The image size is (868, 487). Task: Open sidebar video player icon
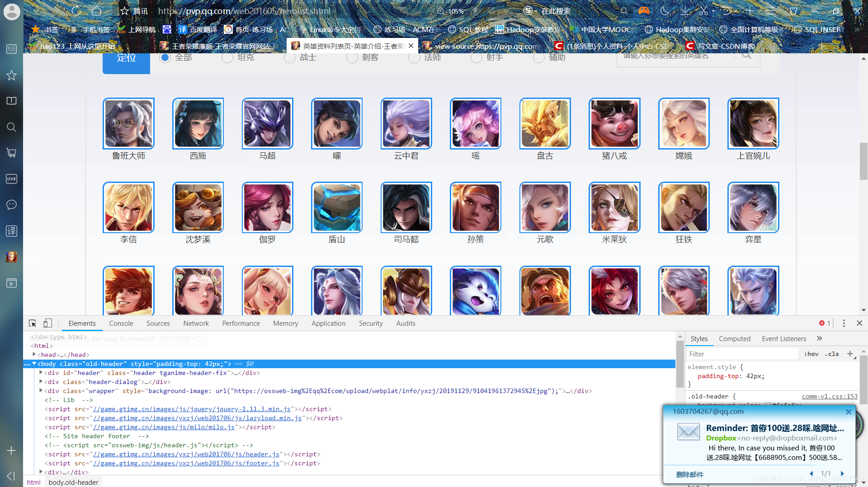tap(11, 283)
